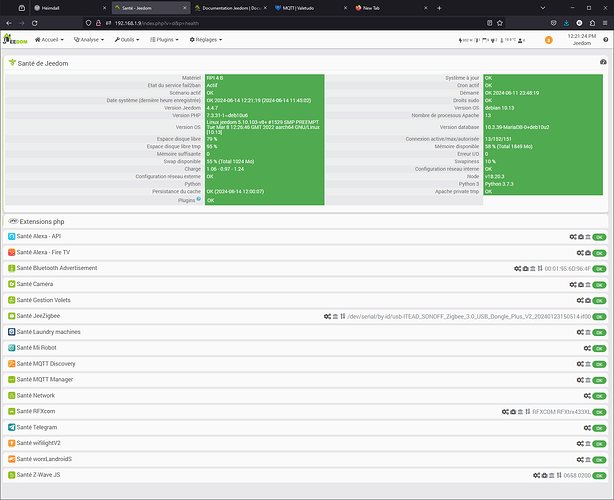
Task: Click OK badge for Santé Telegram
Action: [599, 428]
